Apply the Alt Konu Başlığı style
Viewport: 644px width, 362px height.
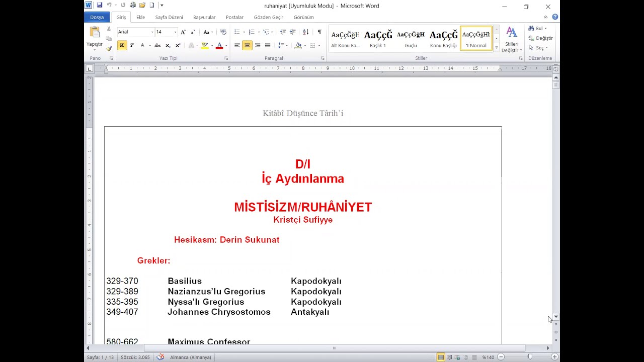click(345, 39)
